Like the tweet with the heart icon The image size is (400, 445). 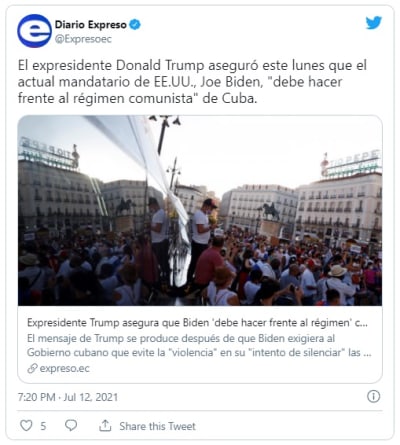(x=26, y=426)
